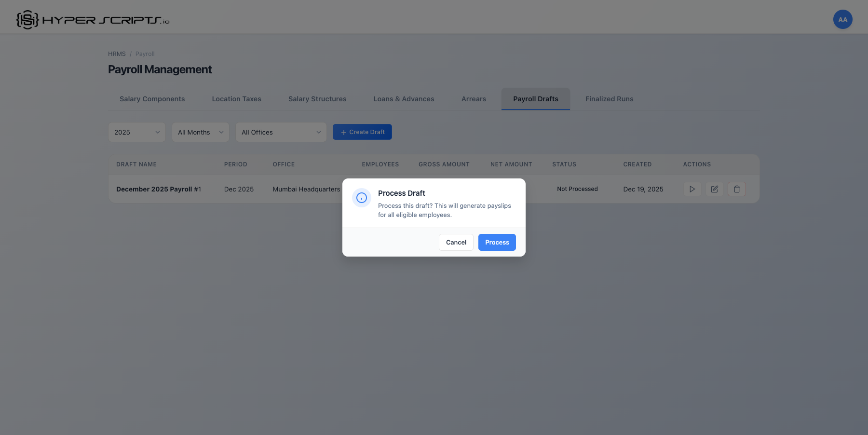Viewport: 868px width, 435px height.
Task: Open the 2025 year dropdown
Action: (136, 132)
